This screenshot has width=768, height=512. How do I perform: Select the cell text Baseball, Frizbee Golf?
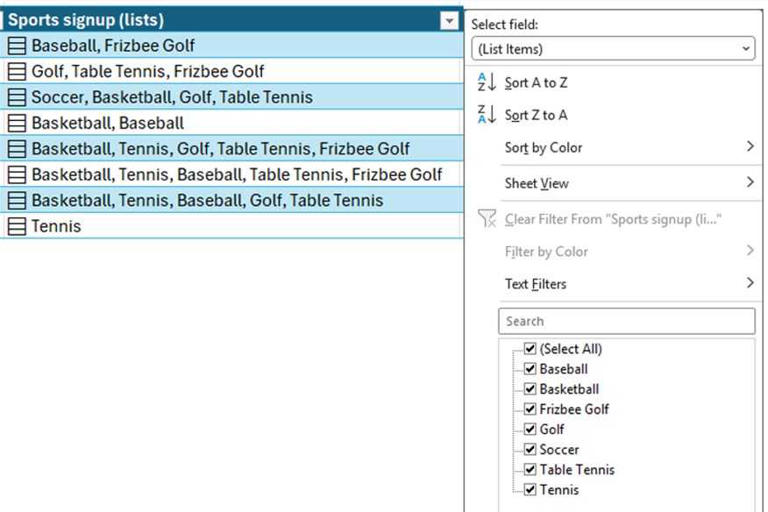(113, 46)
